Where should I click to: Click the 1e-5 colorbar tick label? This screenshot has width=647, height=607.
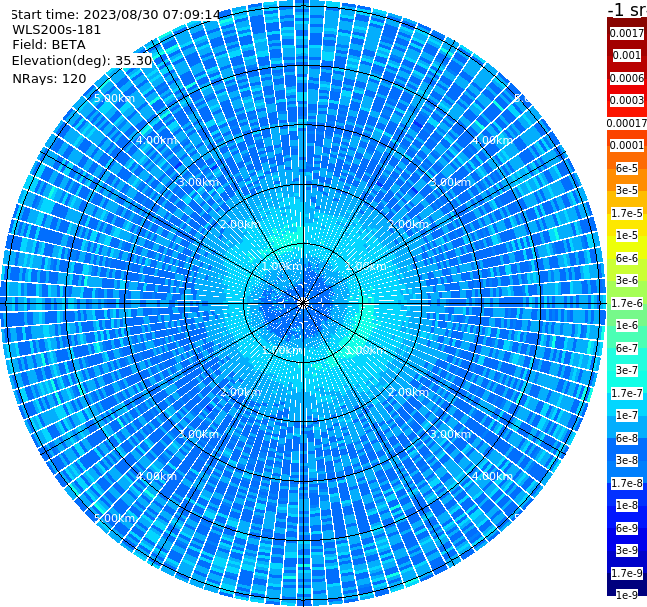[x=627, y=235]
